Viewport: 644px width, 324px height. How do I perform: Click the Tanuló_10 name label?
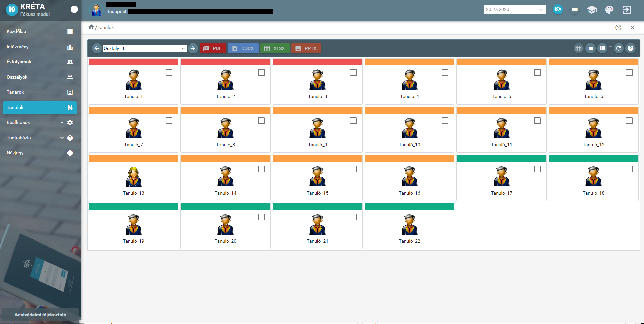[x=410, y=145]
